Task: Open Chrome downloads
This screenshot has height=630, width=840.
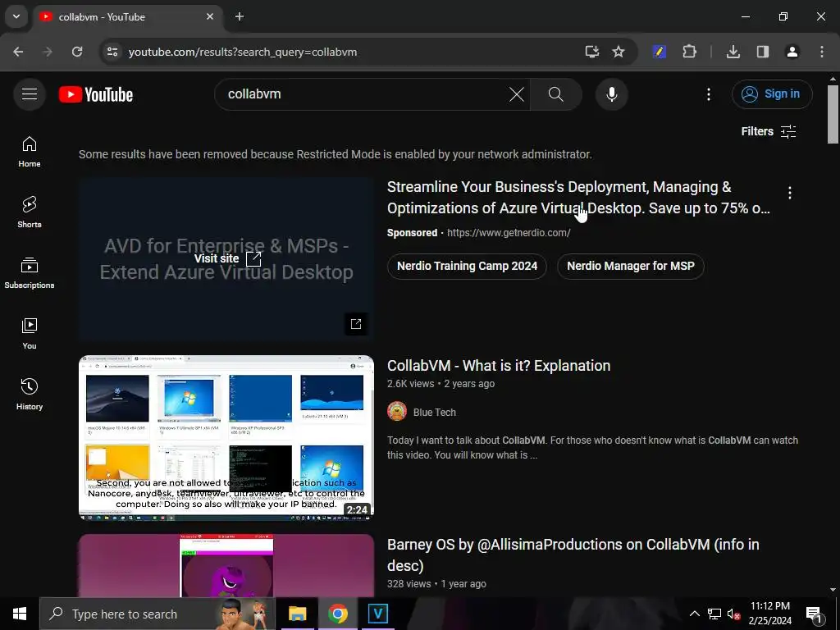Action: 733,52
